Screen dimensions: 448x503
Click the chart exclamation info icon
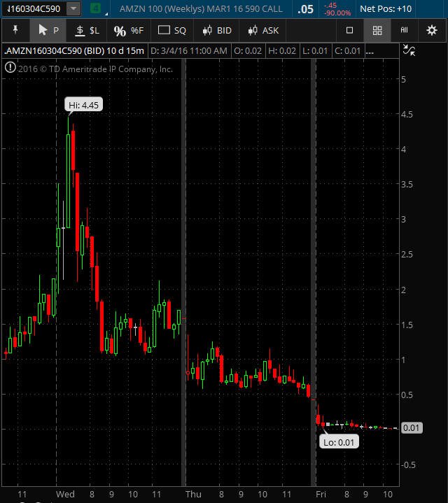point(10,67)
